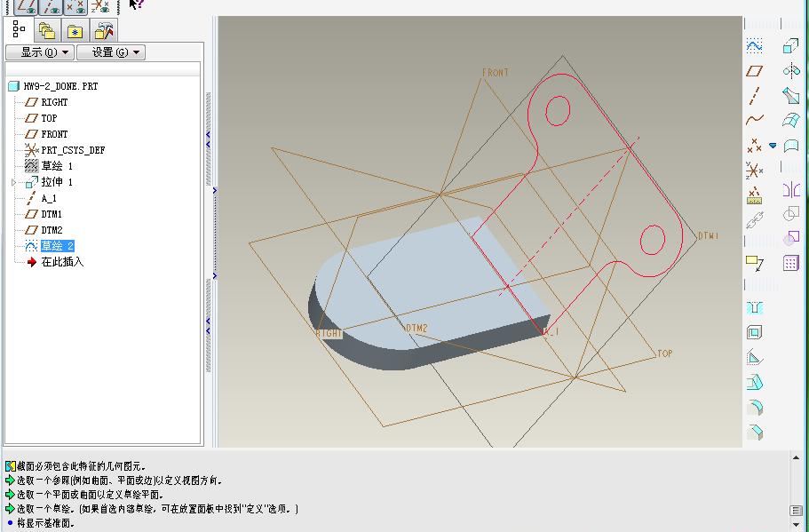Select the Revolve tool

pyautogui.click(x=791, y=71)
